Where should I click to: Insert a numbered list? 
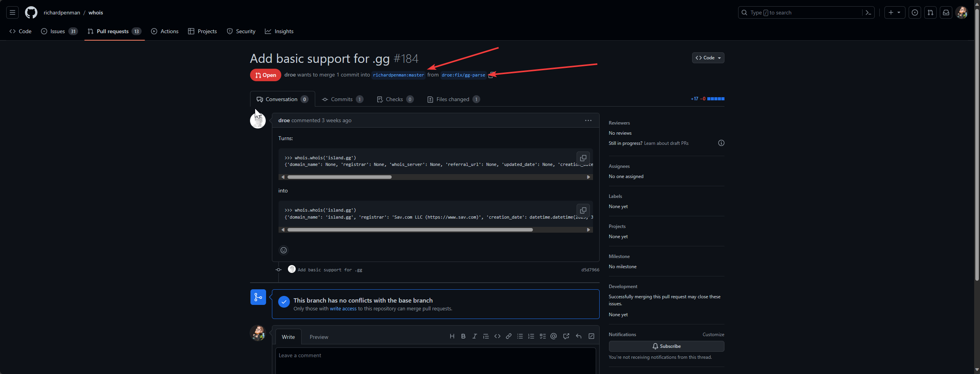(531, 336)
